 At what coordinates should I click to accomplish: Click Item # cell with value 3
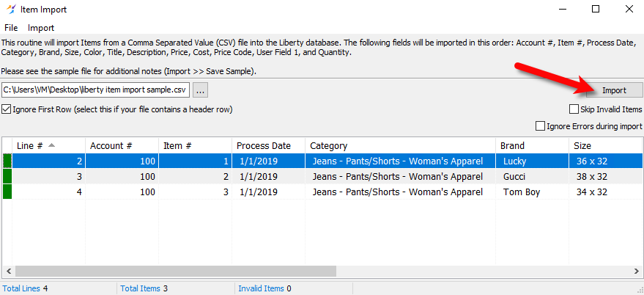(x=196, y=192)
